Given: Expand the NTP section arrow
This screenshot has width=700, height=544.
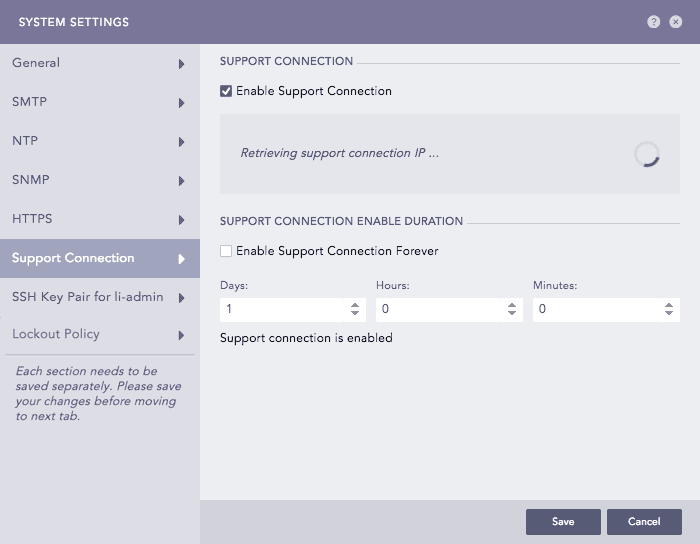Looking at the screenshot, I should point(181,142).
